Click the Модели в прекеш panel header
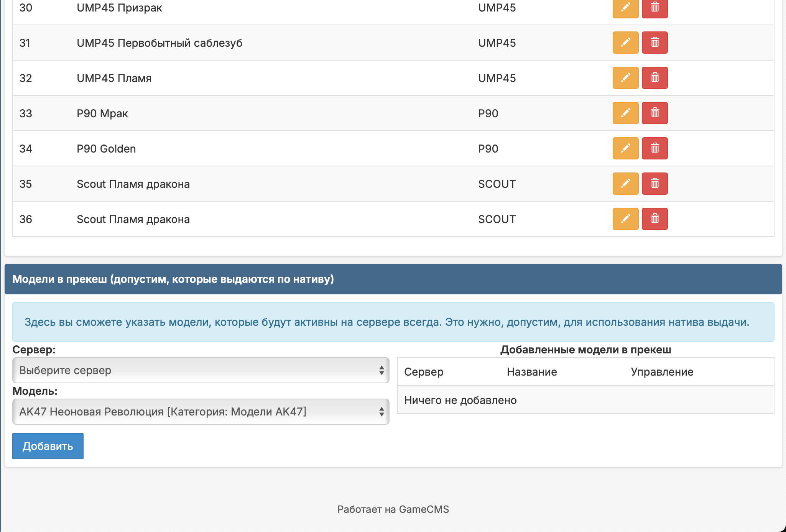The width and height of the screenshot is (786, 532). (173, 279)
